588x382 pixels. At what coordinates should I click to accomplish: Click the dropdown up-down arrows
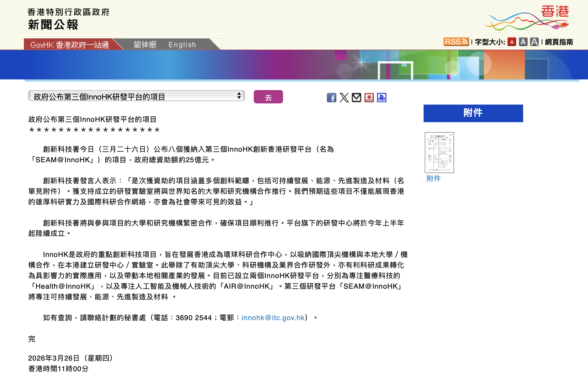pos(239,96)
